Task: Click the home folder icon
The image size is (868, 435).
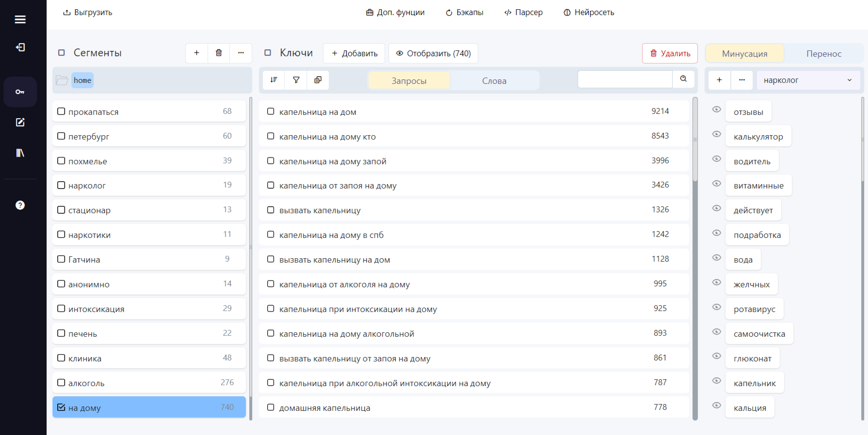Action: point(62,80)
